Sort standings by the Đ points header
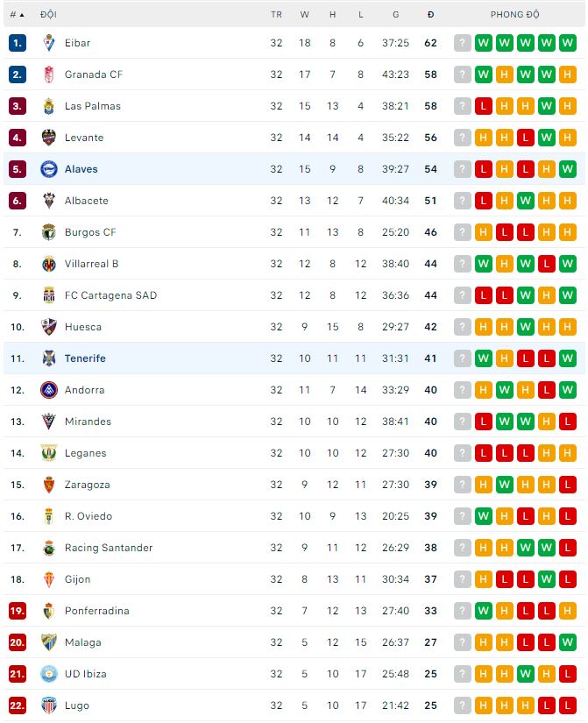 click(x=430, y=15)
